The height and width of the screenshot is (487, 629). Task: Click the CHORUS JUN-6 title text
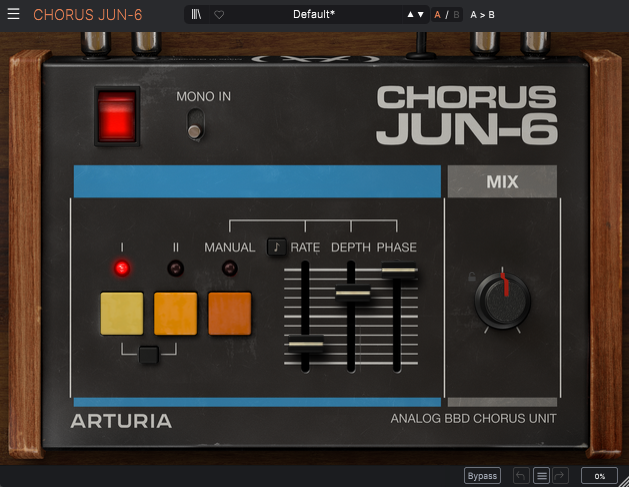[87, 15]
